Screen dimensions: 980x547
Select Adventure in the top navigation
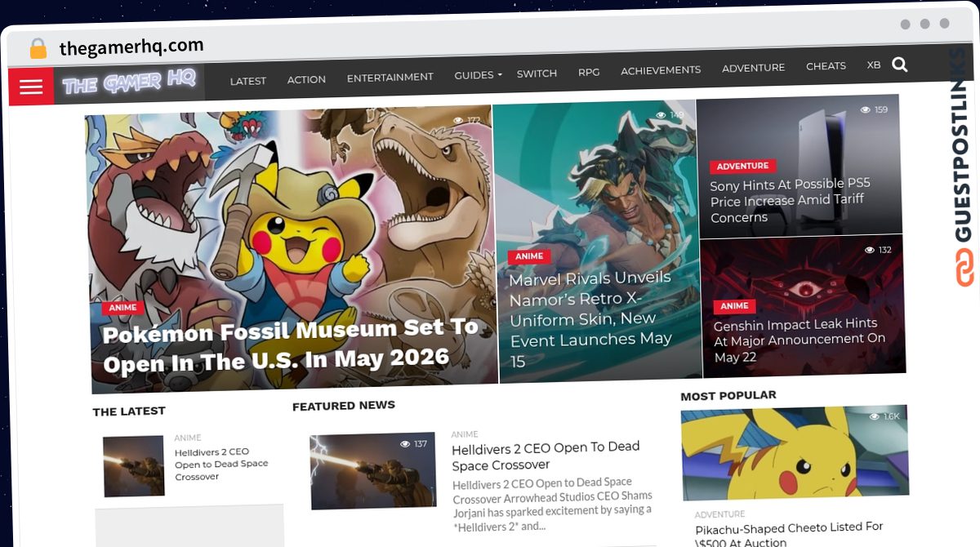pos(753,68)
